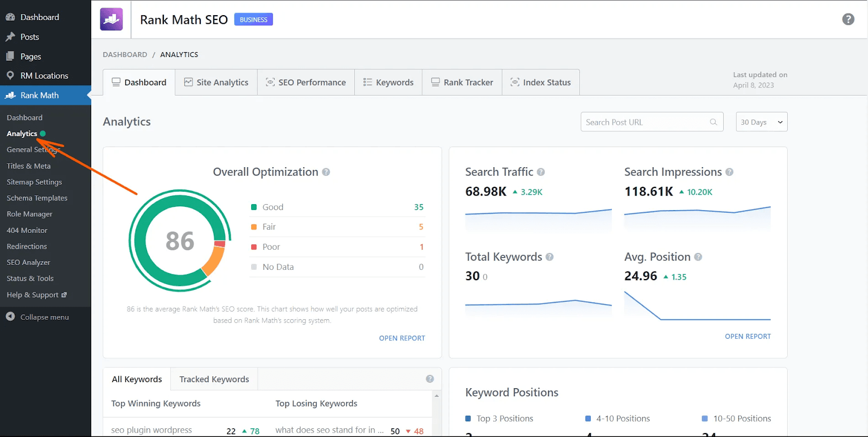This screenshot has width=868, height=437.
Task: Switch to the SEO Performance tab
Action: pyautogui.click(x=305, y=82)
